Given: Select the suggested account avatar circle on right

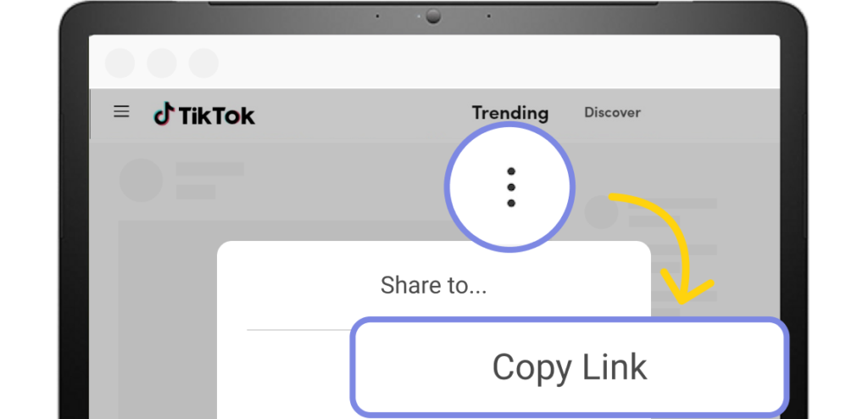Looking at the screenshot, I should (x=601, y=213).
